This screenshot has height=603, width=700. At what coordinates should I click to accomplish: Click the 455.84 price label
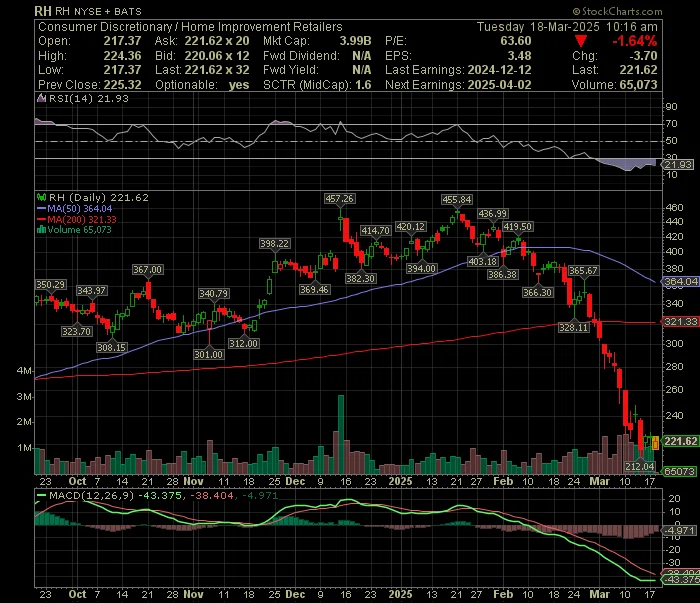[x=457, y=200]
